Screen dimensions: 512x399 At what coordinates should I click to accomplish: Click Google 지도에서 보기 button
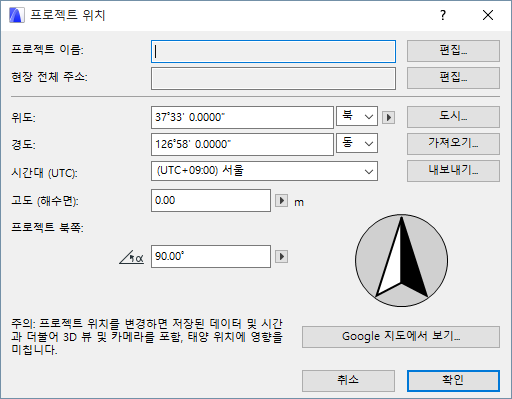401,337
